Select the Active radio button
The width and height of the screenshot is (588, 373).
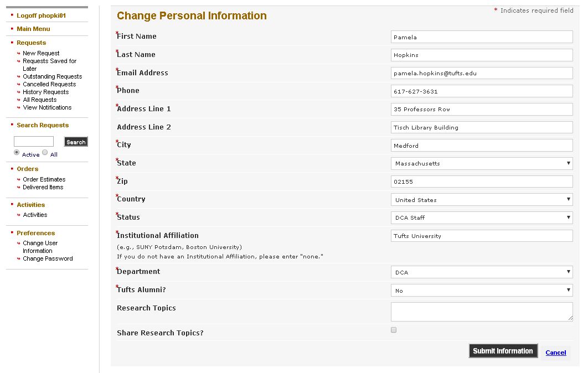[x=17, y=152]
